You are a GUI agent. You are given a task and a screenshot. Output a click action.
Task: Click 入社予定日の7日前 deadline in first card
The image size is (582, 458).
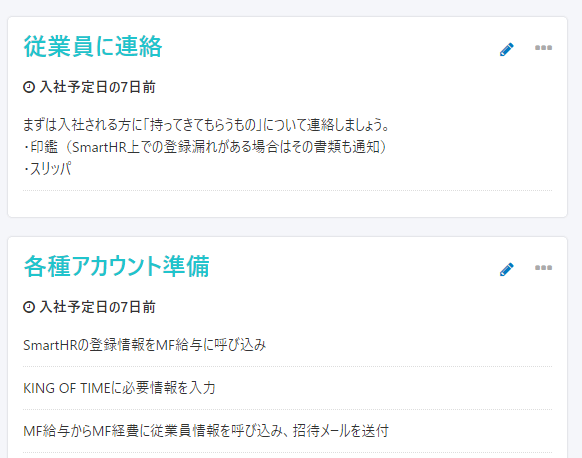click(98, 87)
